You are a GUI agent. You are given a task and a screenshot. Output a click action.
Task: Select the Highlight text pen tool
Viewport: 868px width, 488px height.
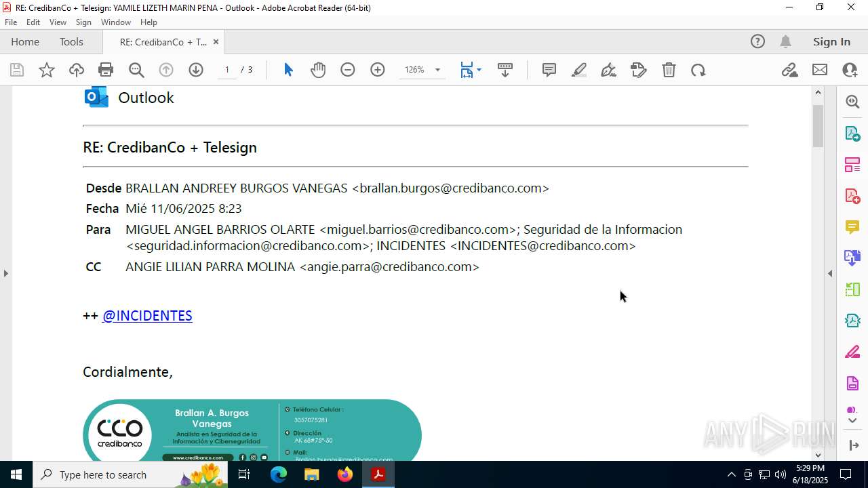pos(579,70)
